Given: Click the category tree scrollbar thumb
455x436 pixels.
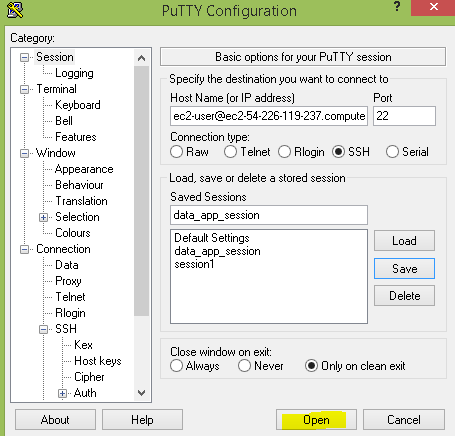Looking at the screenshot, I should point(141,191).
